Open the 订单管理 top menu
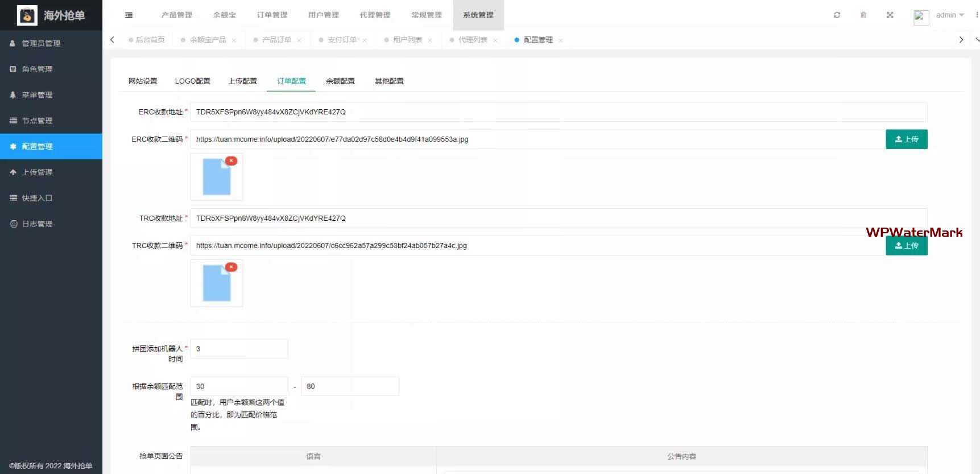The image size is (980, 474). pos(272,15)
